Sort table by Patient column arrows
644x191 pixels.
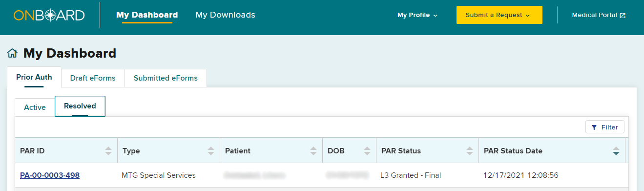[x=313, y=151]
